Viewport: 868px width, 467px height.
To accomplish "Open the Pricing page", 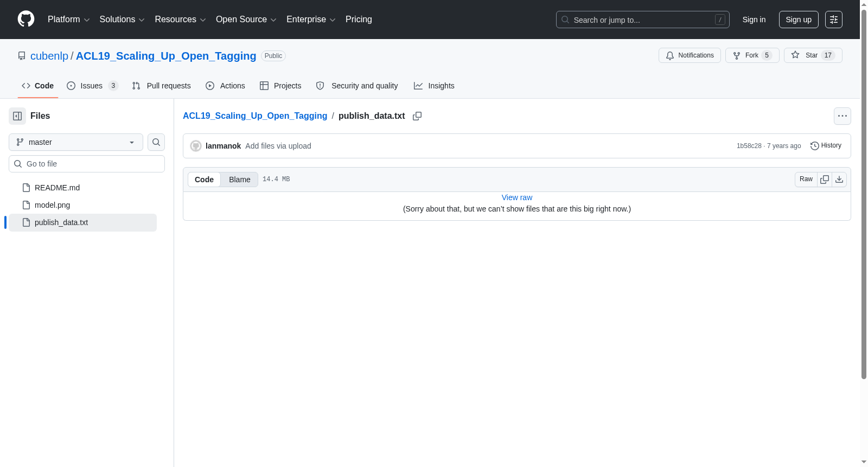I will tap(359, 20).
